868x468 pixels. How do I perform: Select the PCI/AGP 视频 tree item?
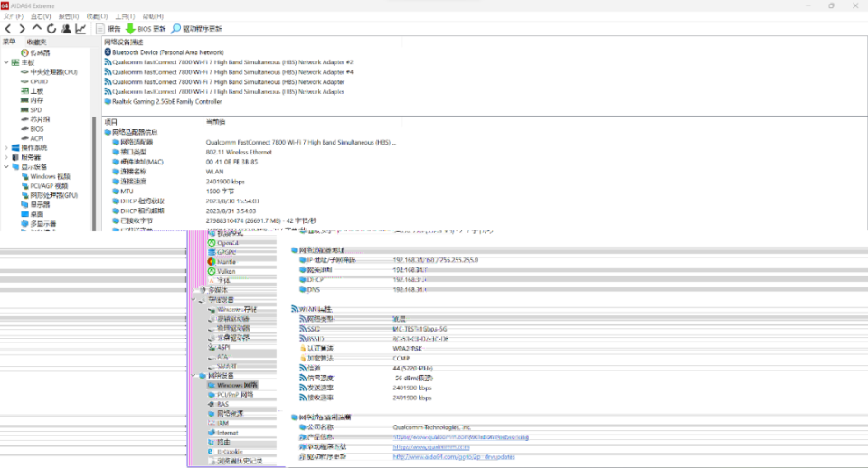click(44, 186)
